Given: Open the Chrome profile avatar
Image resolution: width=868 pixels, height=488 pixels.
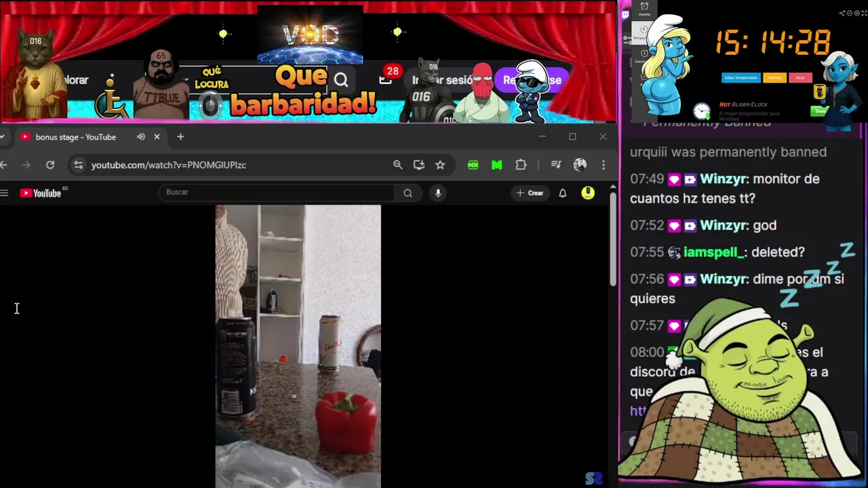Looking at the screenshot, I should (580, 165).
